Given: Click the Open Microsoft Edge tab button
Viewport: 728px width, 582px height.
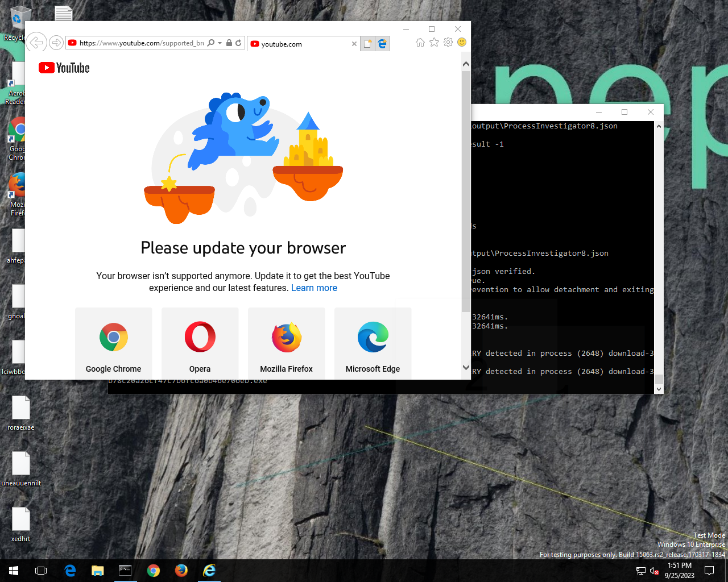Looking at the screenshot, I should pyautogui.click(x=382, y=44).
